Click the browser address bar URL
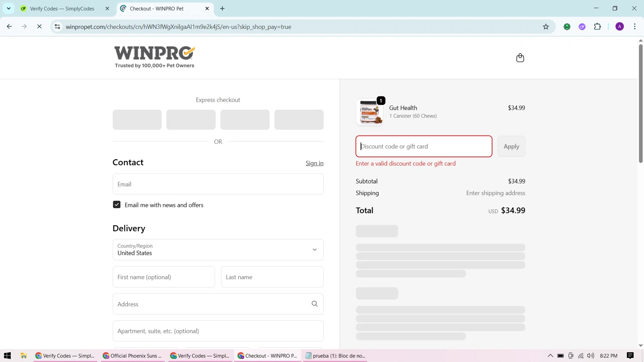Screen dimensions: 644x362 179,27
